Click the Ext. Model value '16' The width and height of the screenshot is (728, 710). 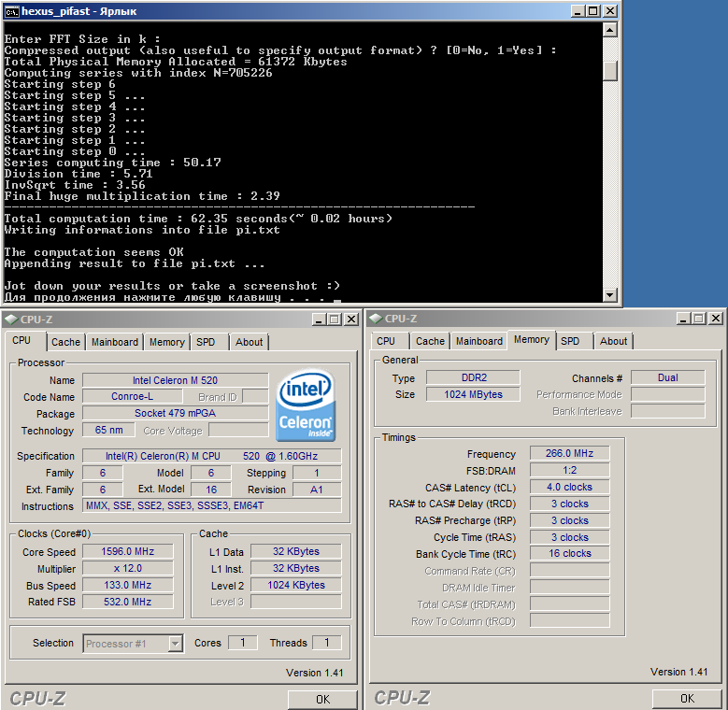(211, 490)
